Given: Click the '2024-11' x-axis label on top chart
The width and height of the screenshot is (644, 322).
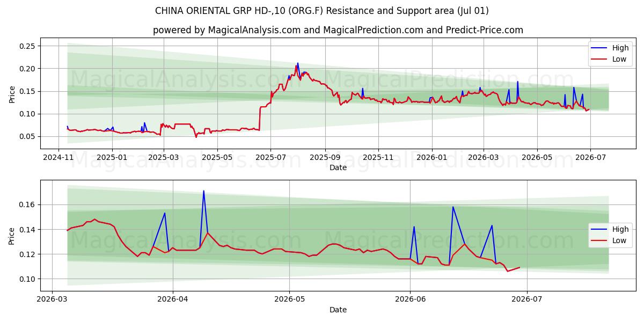Looking at the screenshot, I should [59, 157].
